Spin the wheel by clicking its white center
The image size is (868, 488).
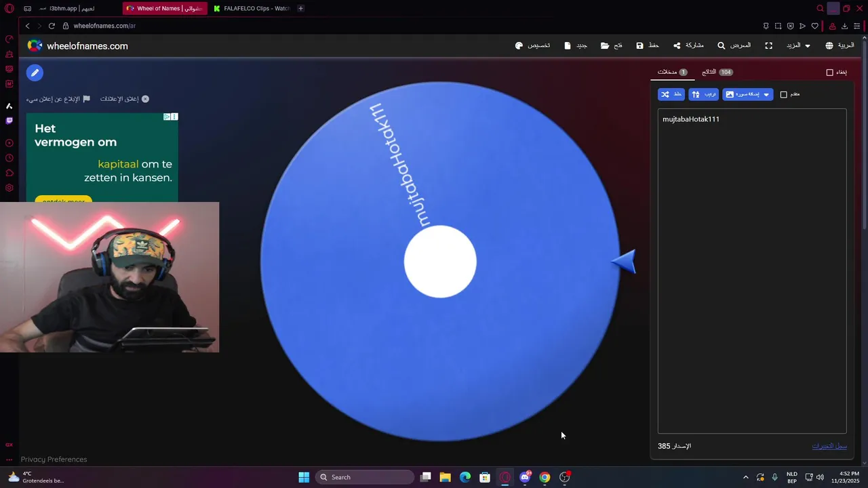(440, 262)
